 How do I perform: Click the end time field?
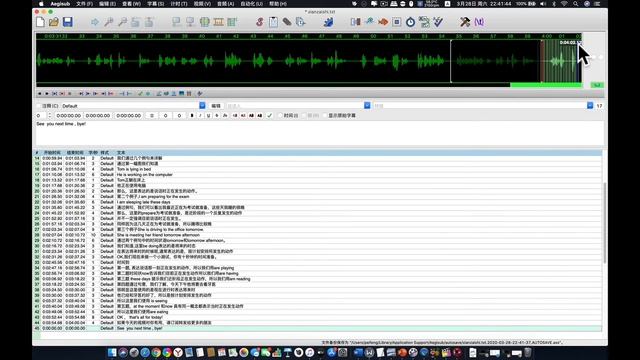pos(98,116)
